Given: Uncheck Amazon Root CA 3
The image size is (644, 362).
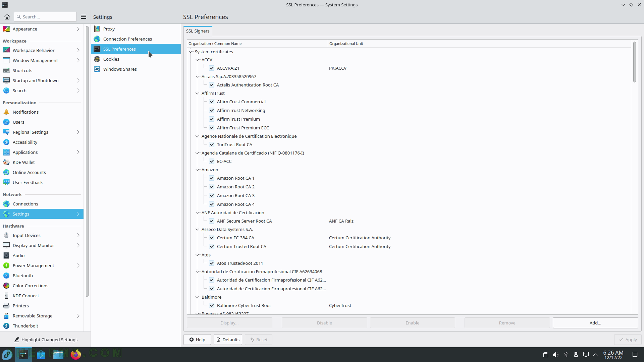Looking at the screenshot, I should point(212,195).
